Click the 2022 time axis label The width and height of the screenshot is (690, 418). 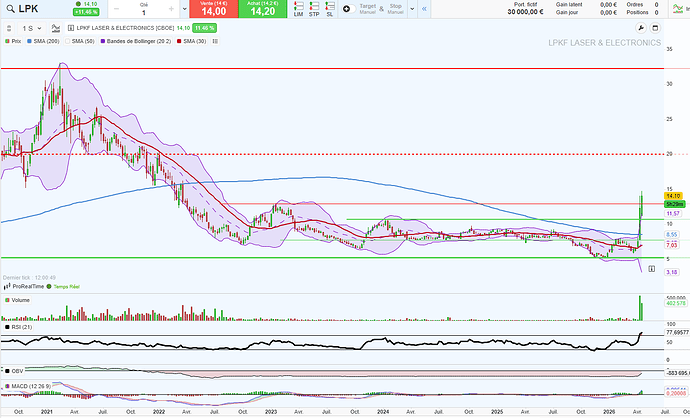pyautogui.click(x=159, y=412)
